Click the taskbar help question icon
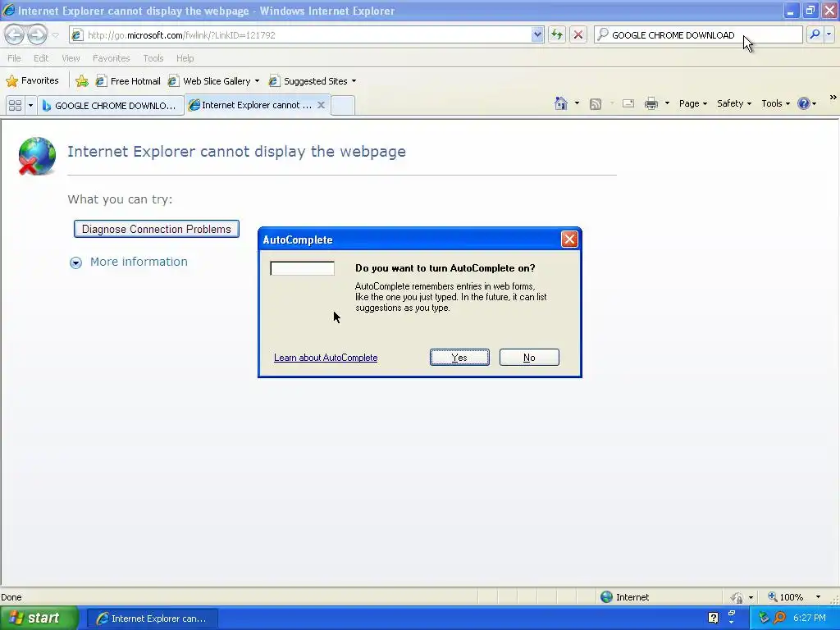Viewport: 840px width, 630px height. point(713,619)
